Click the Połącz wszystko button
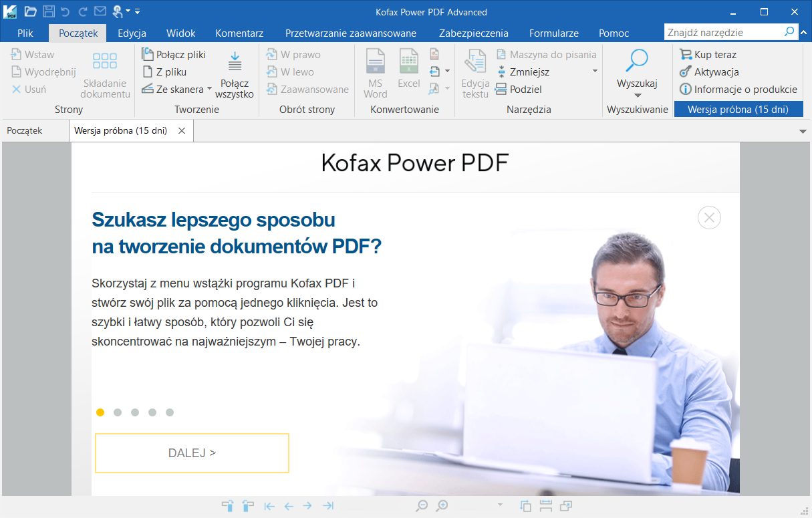 tap(235, 75)
